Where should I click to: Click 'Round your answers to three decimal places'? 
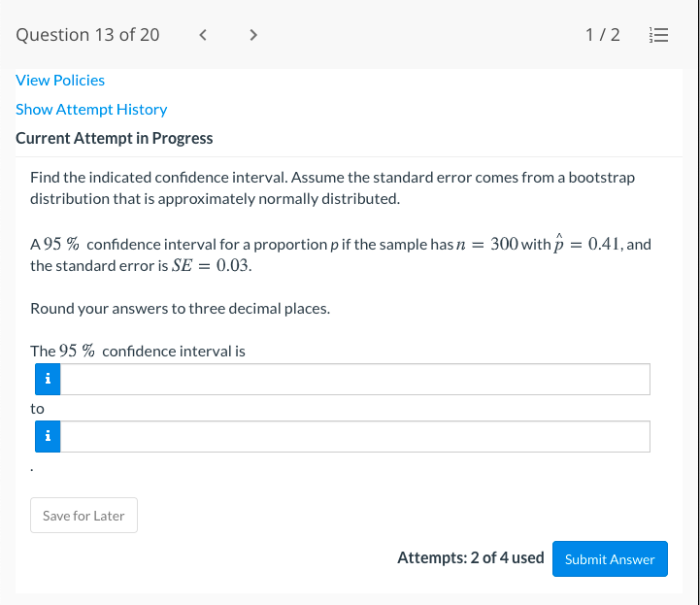tap(180, 309)
